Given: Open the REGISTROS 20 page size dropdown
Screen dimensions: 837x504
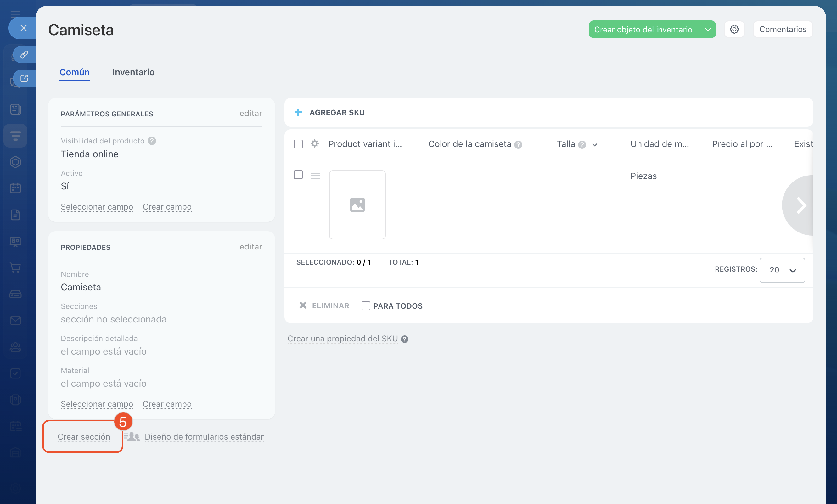Looking at the screenshot, I should point(782,270).
